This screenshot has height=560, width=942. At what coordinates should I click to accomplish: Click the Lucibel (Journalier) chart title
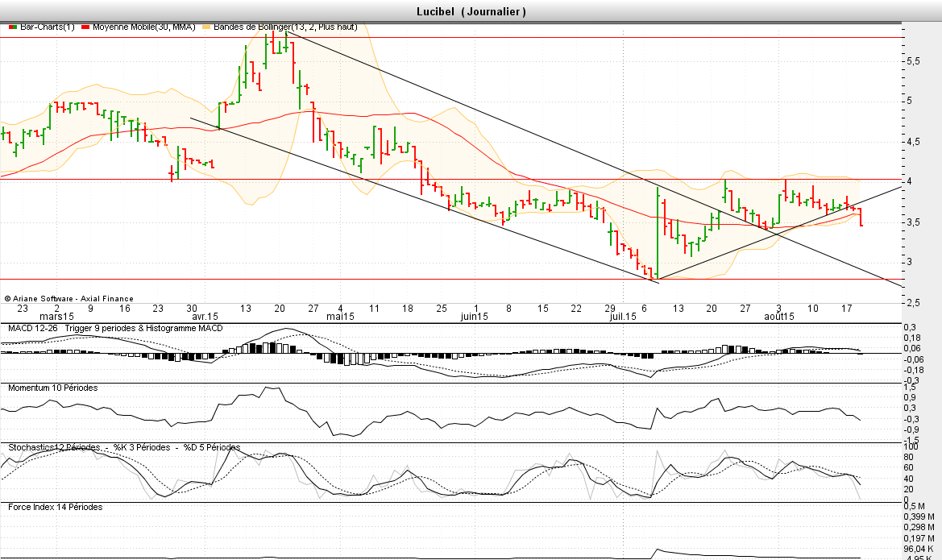point(471,11)
